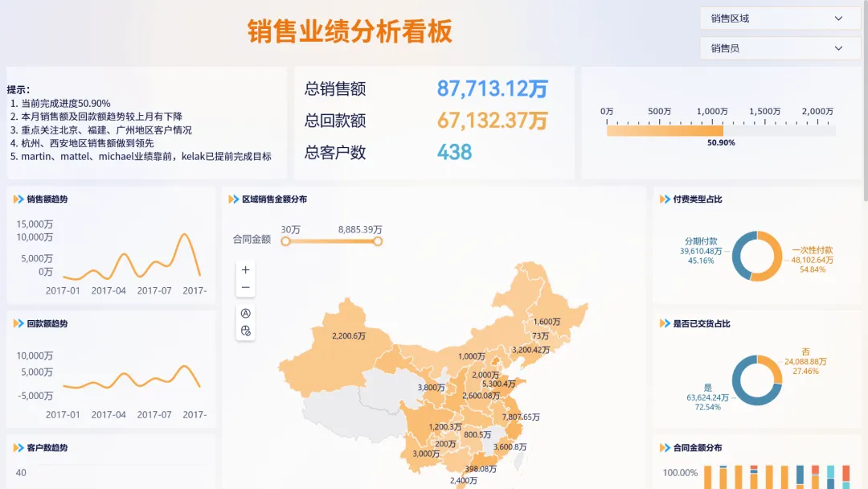Viewport: 868px width, 489px height.
Task: Click the 24,088.88万 value in delivery chart
Action: point(805,362)
